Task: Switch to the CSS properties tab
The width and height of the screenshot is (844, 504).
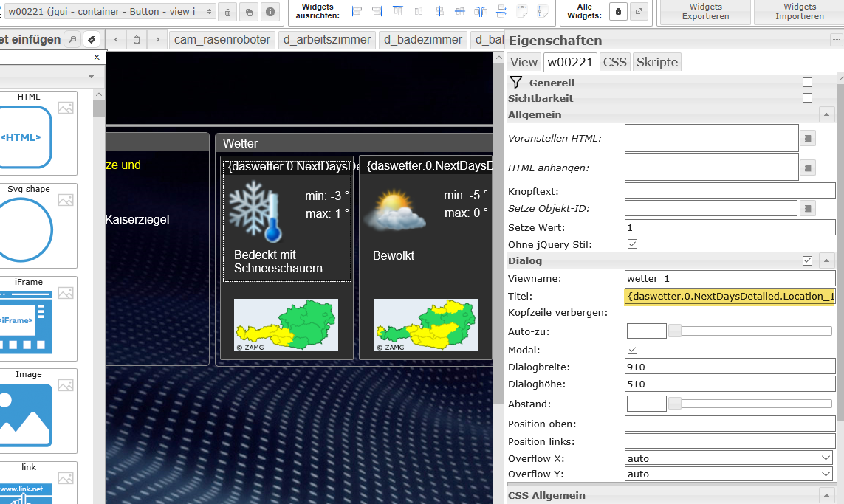Action: [614, 62]
